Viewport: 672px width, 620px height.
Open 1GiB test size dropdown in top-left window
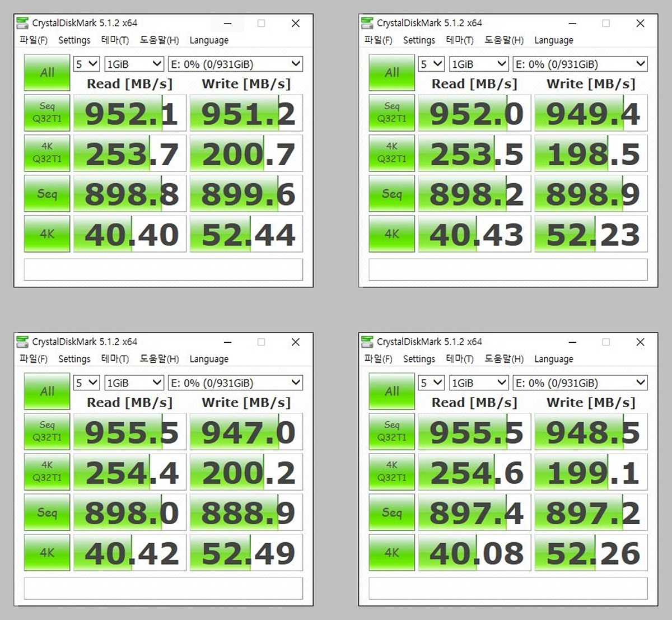(x=134, y=64)
